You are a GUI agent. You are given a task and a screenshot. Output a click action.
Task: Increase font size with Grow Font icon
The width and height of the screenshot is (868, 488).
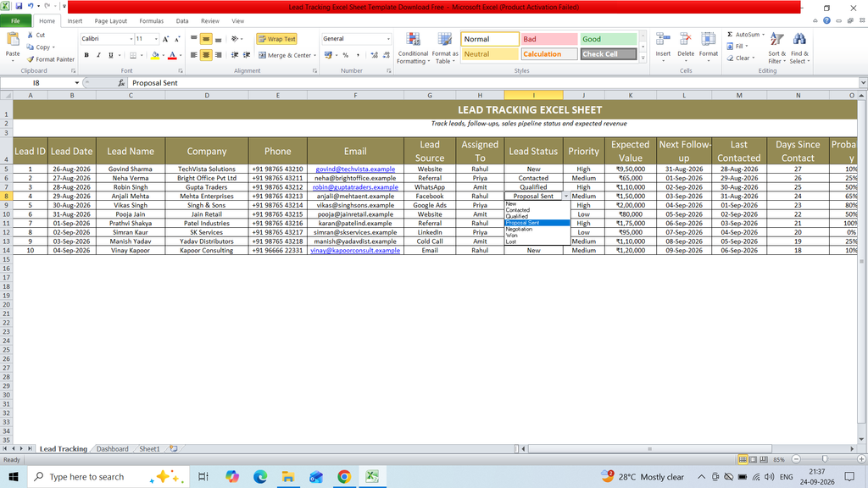pyautogui.click(x=165, y=39)
